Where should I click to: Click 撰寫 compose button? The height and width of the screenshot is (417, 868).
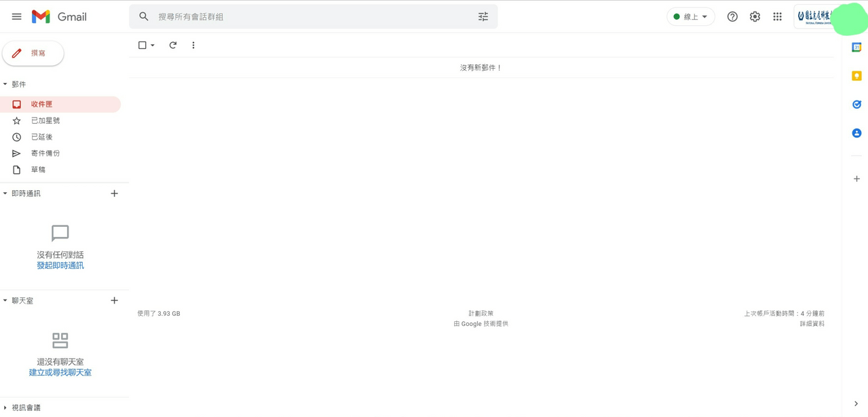(33, 53)
